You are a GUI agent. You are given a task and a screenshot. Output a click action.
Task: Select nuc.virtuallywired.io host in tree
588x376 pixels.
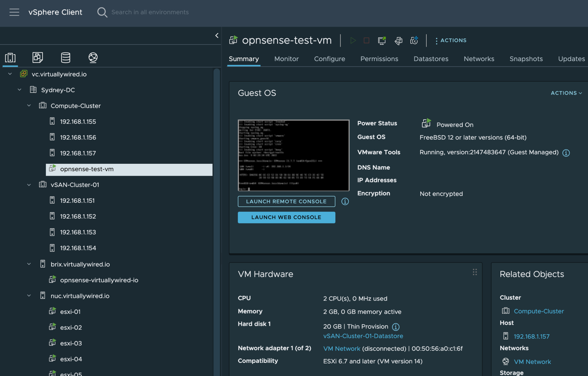(80, 296)
